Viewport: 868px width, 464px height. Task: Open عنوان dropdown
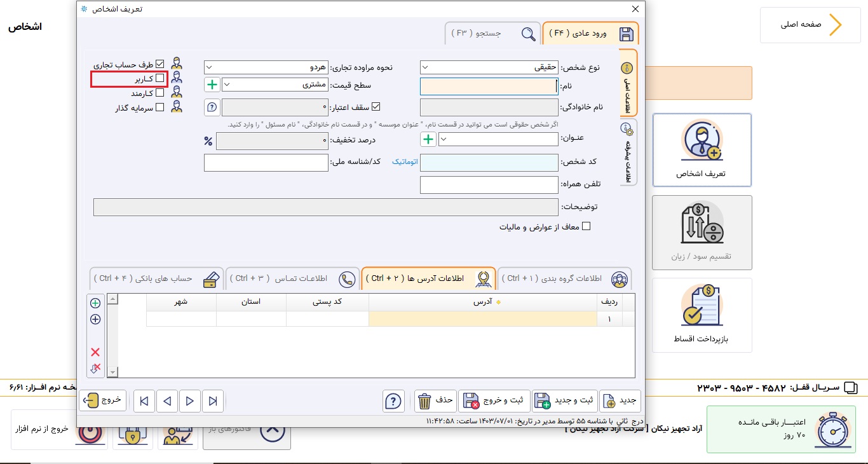(x=499, y=139)
